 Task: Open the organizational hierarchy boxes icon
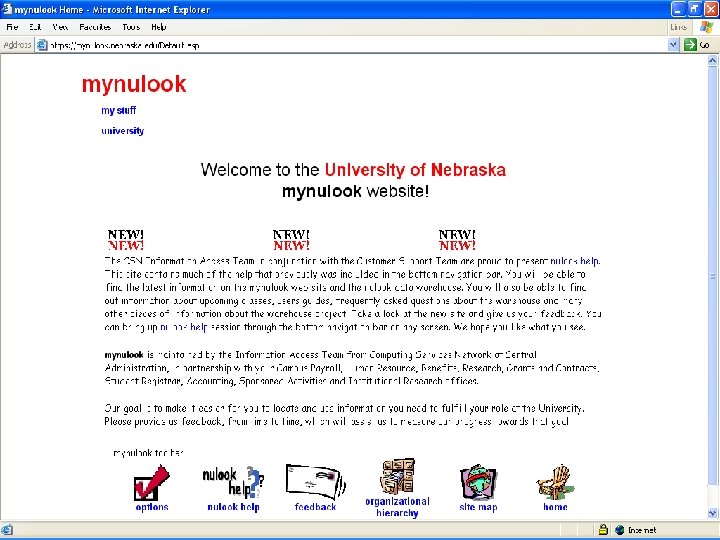(397, 476)
